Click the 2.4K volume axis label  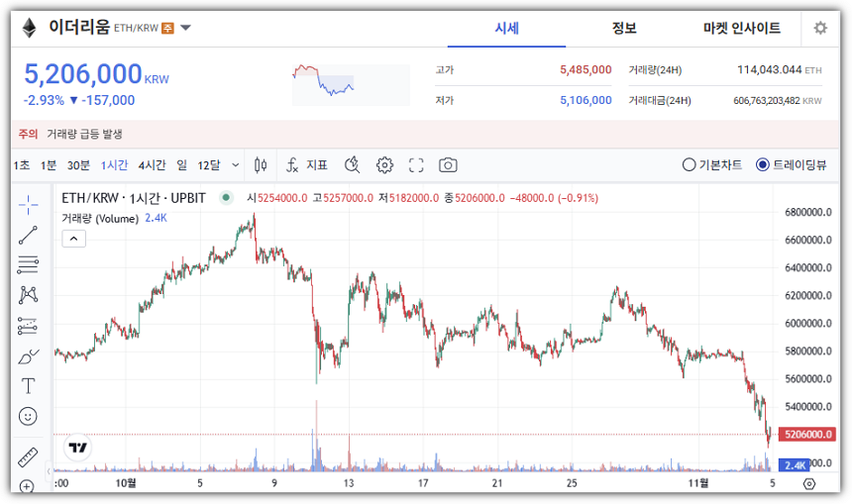(x=795, y=465)
